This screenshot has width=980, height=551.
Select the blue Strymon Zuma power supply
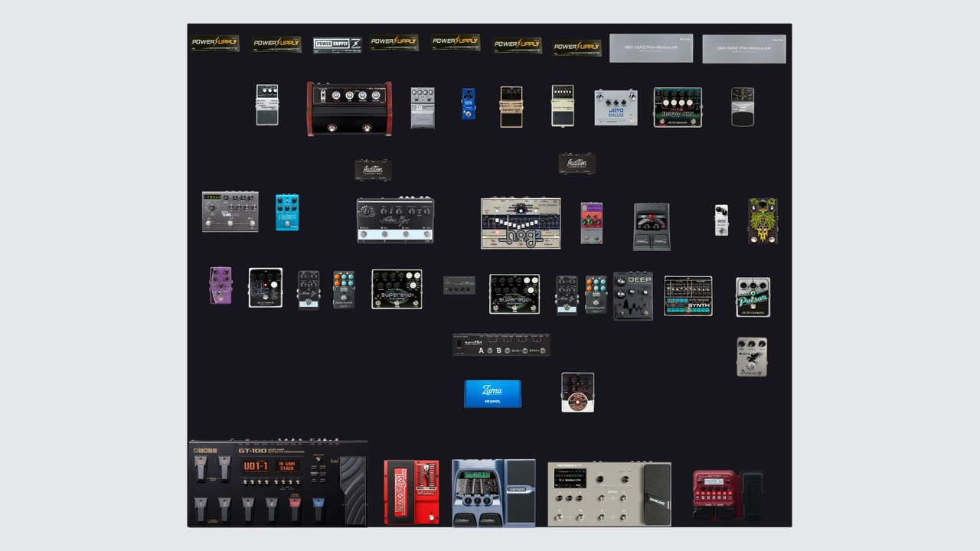492,393
